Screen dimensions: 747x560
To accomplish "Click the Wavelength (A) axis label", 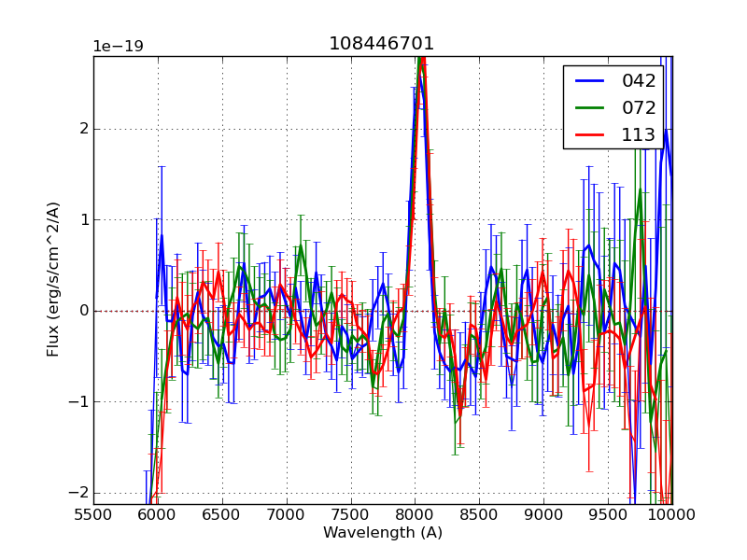I will coord(382,533).
